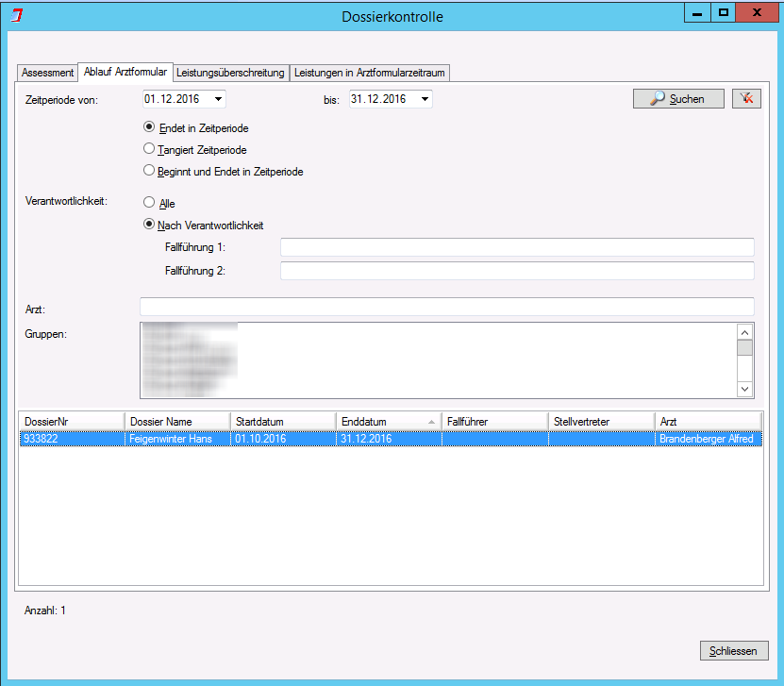
Task: Click into the Fallführung 2 field
Action: [517, 271]
